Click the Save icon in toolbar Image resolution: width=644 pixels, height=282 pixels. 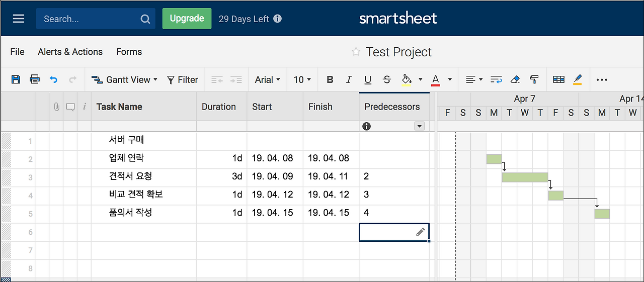coord(16,79)
